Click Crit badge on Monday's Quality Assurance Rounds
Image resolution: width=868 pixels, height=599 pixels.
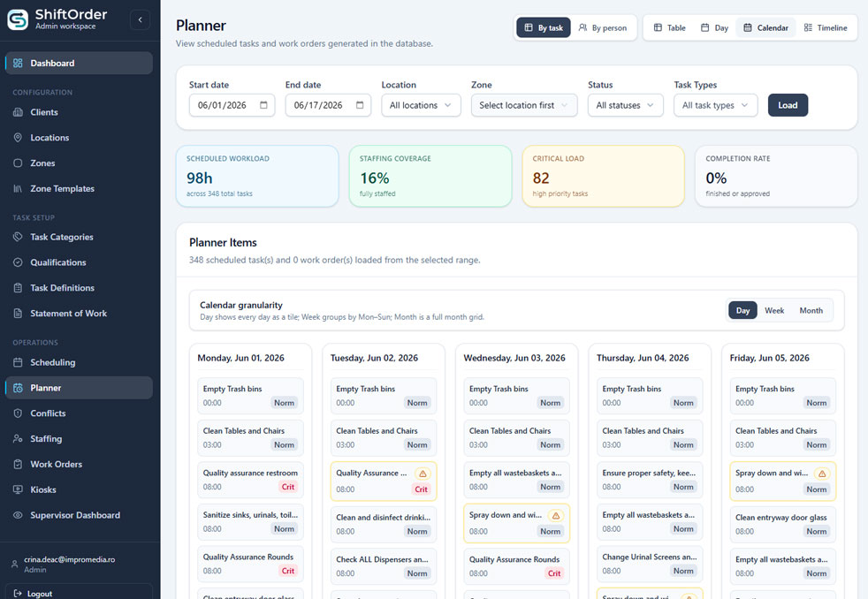tap(288, 571)
